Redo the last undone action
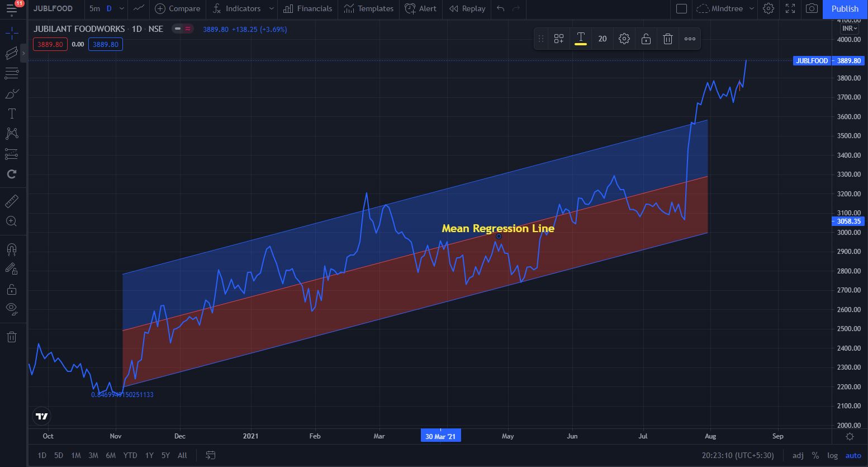Image resolution: width=868 pixels, height=467 pixels. click(516, 8)
